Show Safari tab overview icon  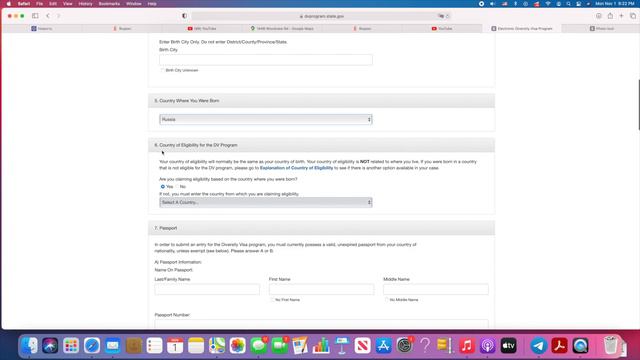click(633, 16)
